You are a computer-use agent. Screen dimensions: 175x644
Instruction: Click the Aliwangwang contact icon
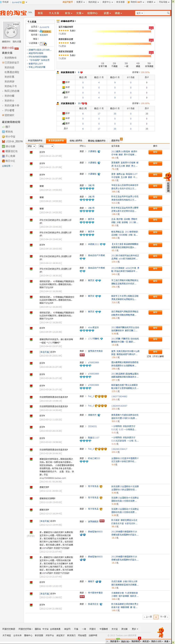click(x=45, y=31)
